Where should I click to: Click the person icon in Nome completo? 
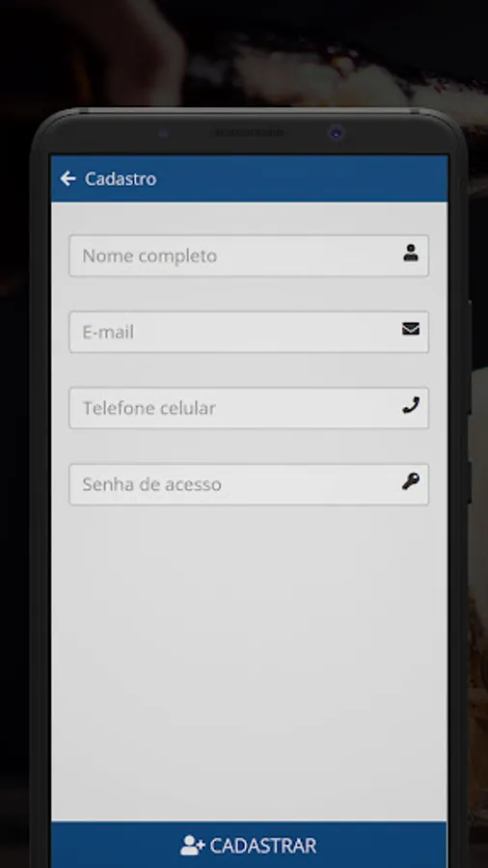(x=411, y=253)
